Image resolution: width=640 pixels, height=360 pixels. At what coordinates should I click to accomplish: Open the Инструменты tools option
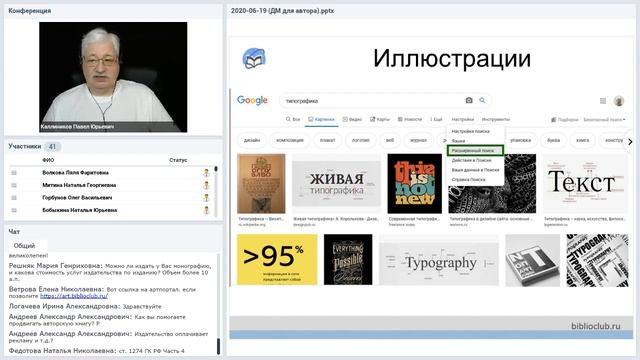click(496, 120)
